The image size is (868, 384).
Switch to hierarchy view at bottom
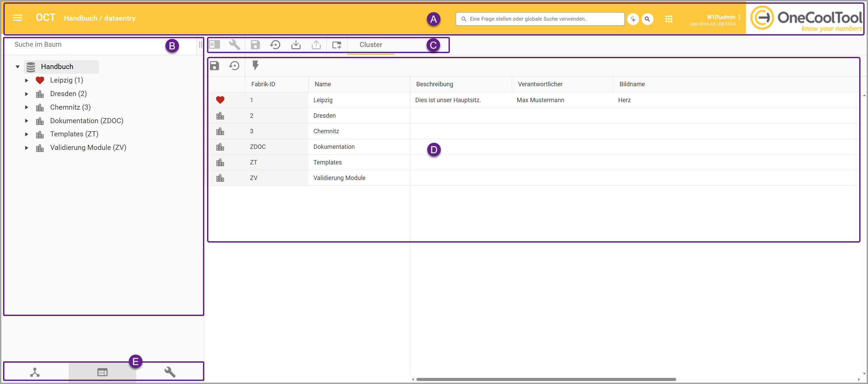pyautogui.click(x=35, y=372)
